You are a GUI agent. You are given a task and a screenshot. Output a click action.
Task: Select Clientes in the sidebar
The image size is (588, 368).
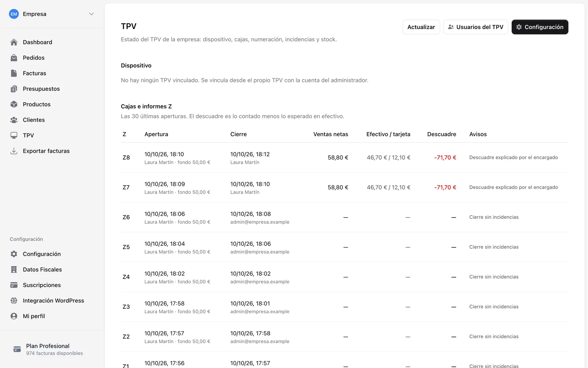coord(52,120)
